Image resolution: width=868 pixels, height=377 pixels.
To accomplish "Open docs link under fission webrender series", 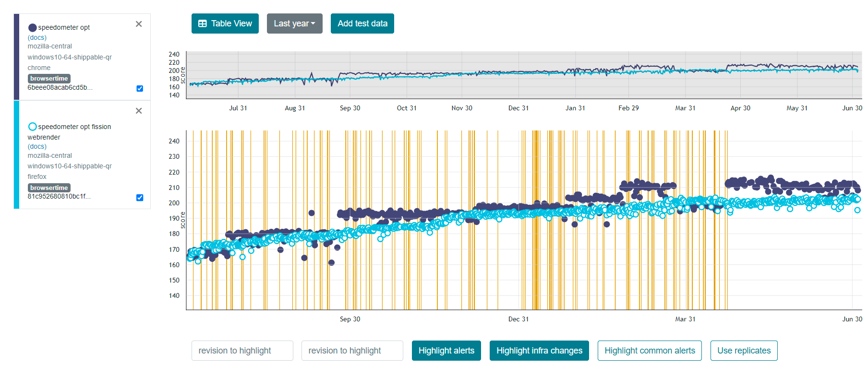I will 37,146.
